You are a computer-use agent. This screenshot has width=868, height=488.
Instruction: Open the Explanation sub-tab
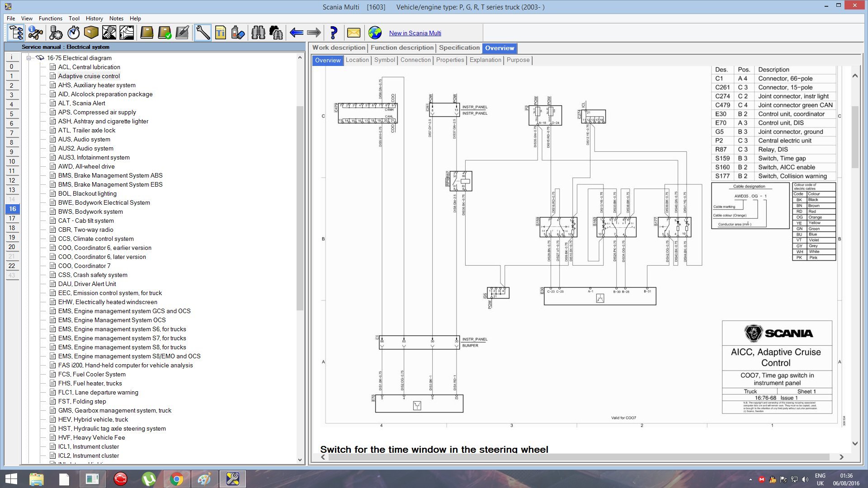point(486,60)
